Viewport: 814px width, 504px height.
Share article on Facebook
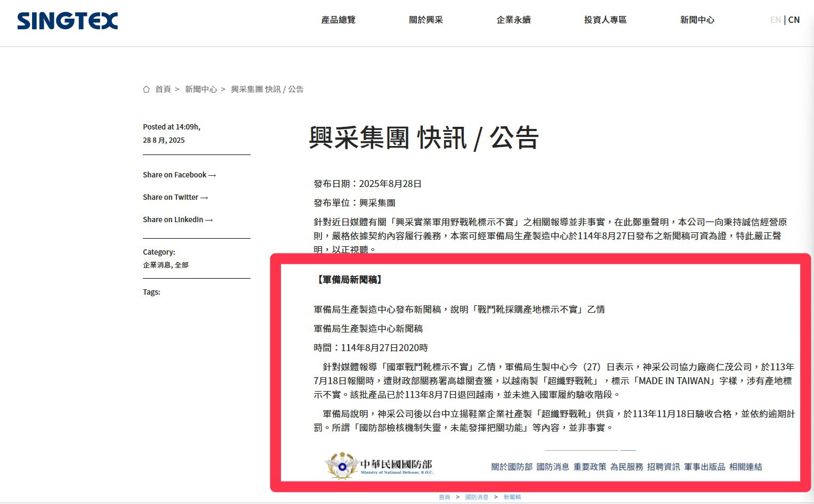point(179,175)
